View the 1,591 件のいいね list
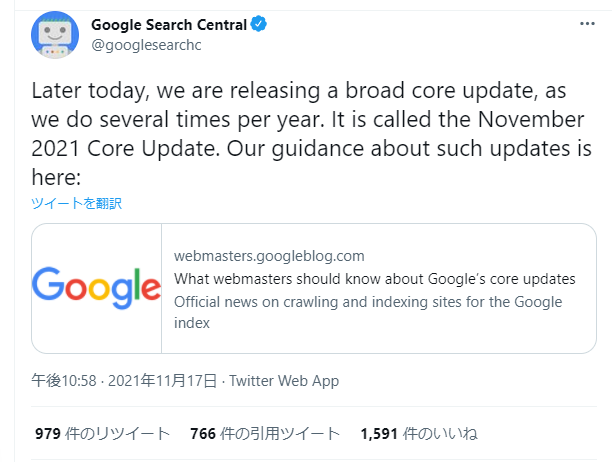 click(x=419, y=434)
